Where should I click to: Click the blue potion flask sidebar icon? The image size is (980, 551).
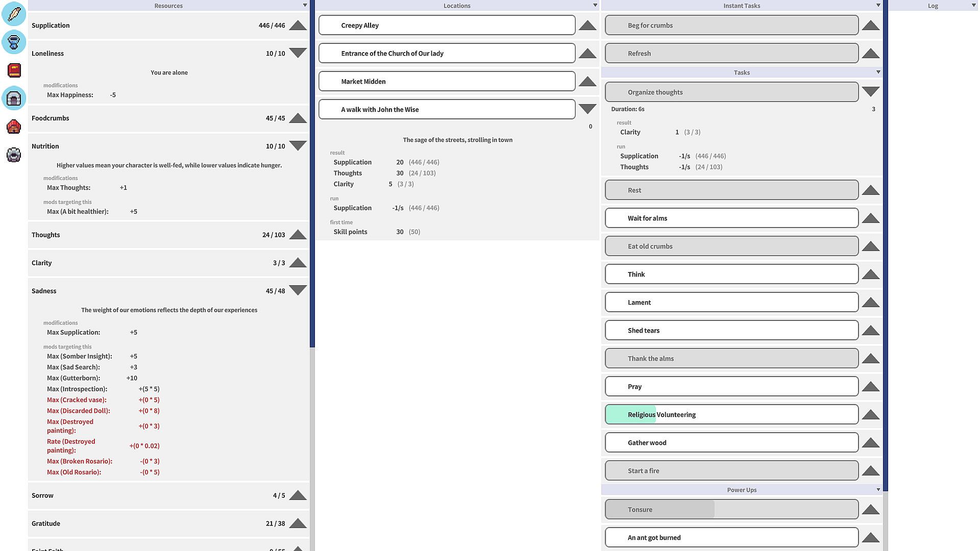(x=14, y=42)
